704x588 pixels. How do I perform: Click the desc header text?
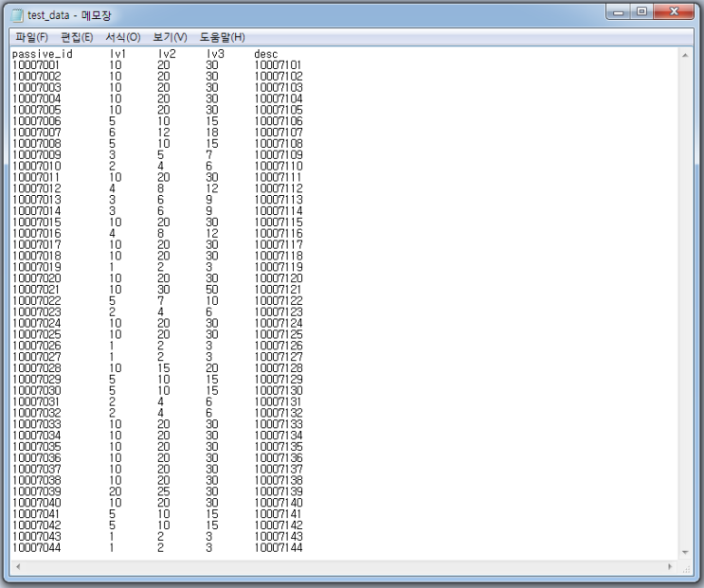point(266,54)
